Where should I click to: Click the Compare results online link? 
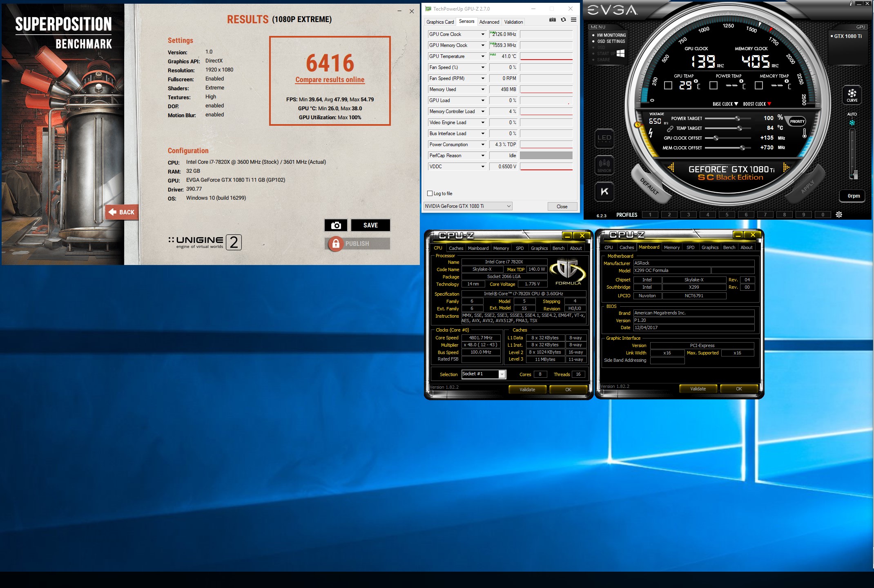pyautogui.click(x=330, y=80)
